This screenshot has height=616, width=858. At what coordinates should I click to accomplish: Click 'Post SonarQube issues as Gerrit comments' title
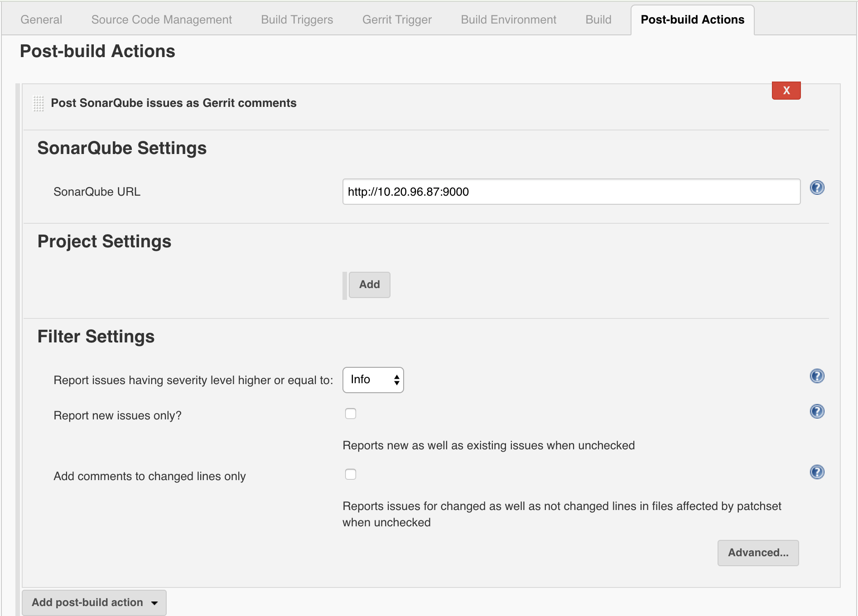point(174,103)
